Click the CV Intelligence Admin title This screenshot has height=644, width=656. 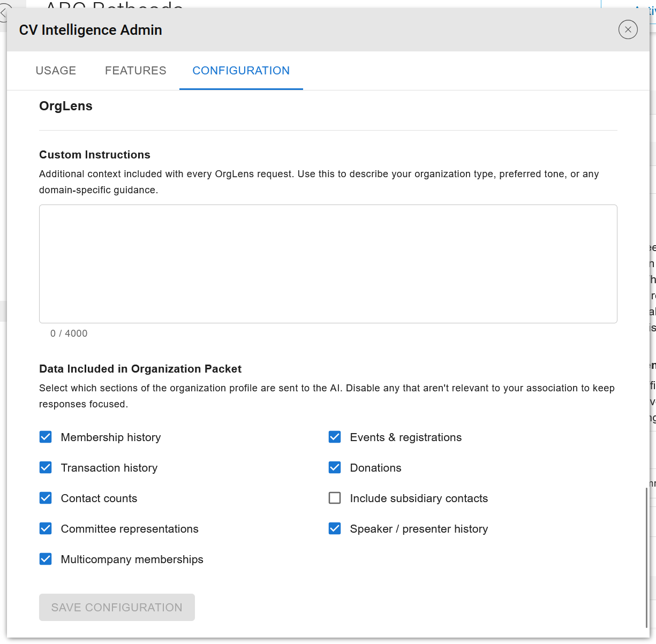coord(91,30)
